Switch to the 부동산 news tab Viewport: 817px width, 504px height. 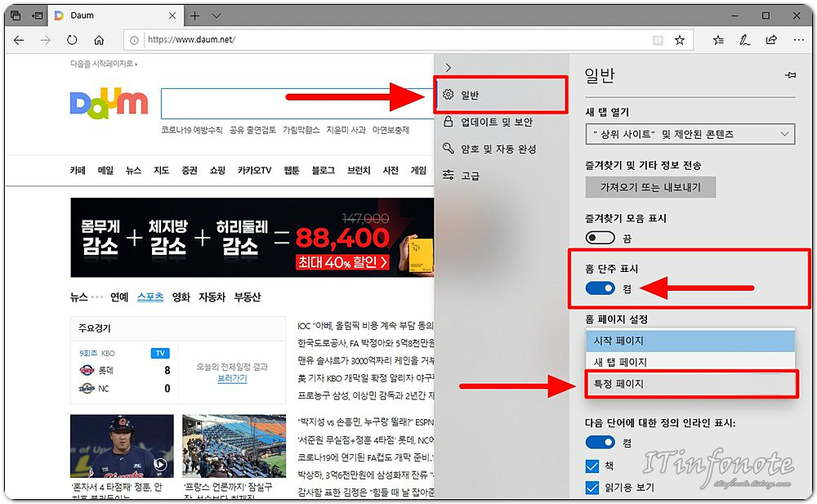tap(247, 297)
